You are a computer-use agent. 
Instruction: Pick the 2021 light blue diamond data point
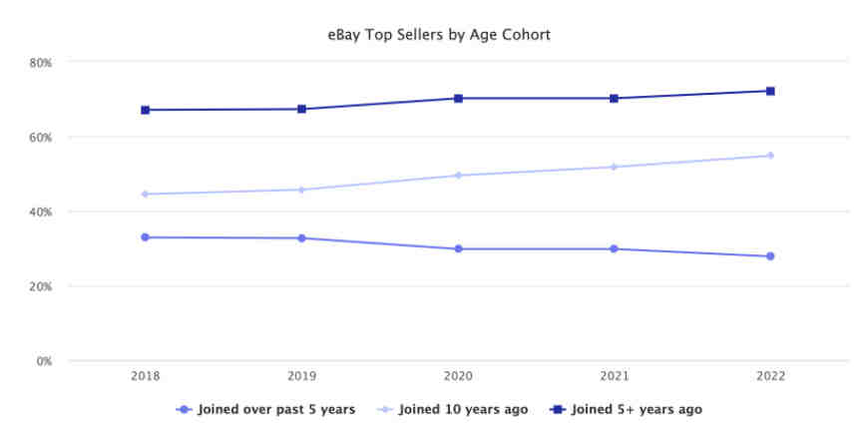tap(614, 167)
